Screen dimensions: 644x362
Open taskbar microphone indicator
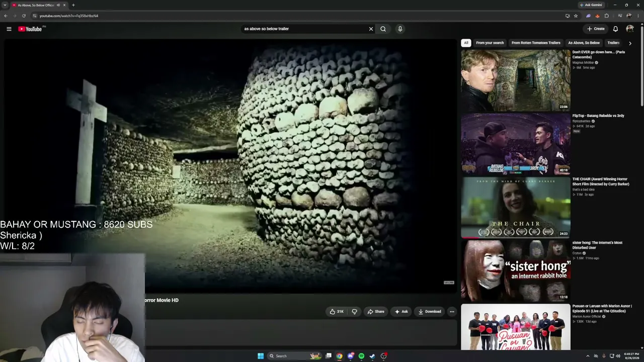(604, 356)
